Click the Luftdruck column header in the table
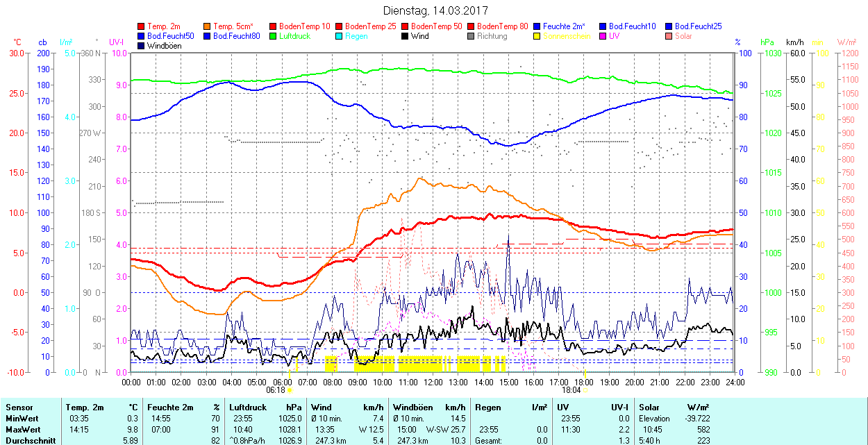Screen dimensions: 868x445 click(248, 408)
